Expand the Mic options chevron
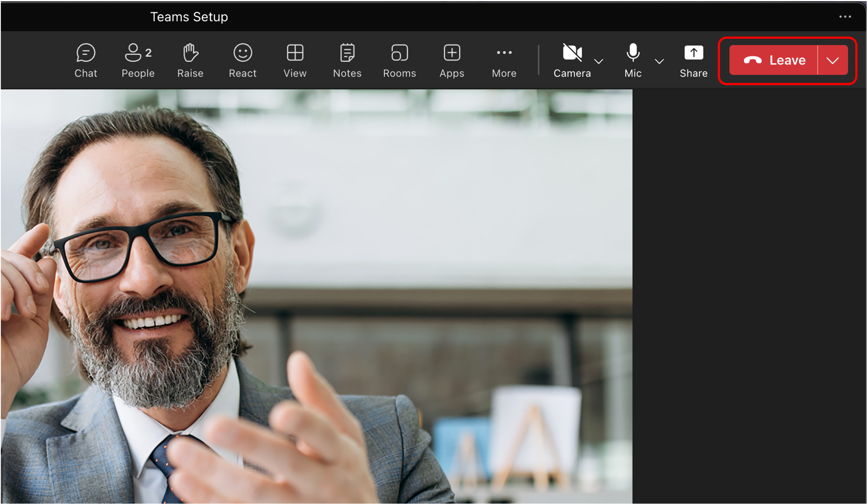This screenshot has height=504, width=867. point(659,61)
